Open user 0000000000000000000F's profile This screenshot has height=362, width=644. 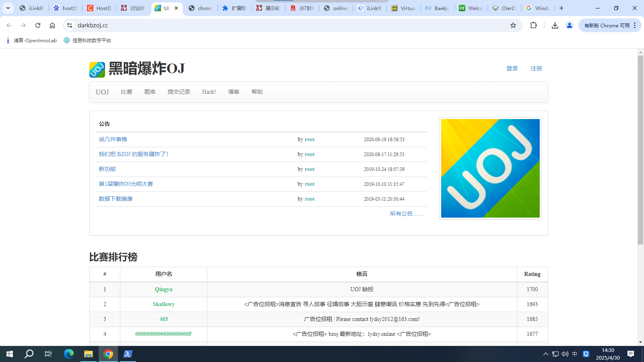163,334
